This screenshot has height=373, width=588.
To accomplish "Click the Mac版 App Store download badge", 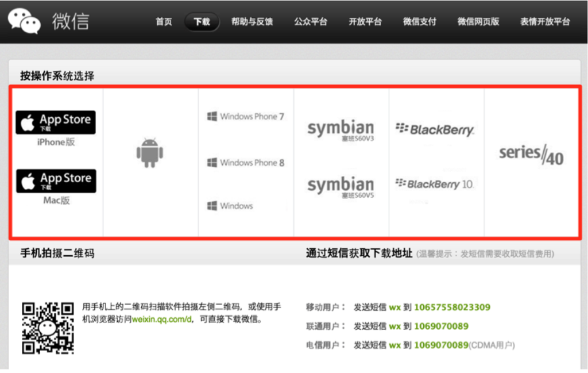I will point(56,181).
